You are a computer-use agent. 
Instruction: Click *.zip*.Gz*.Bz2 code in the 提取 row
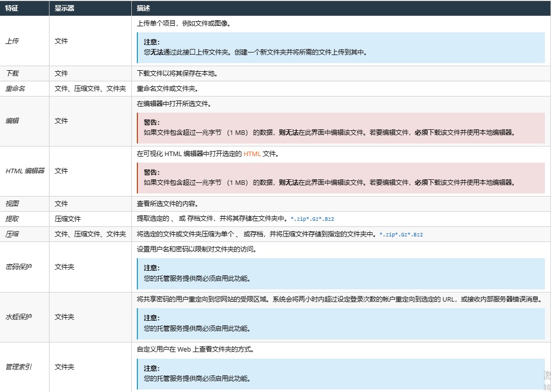point(313,219)
